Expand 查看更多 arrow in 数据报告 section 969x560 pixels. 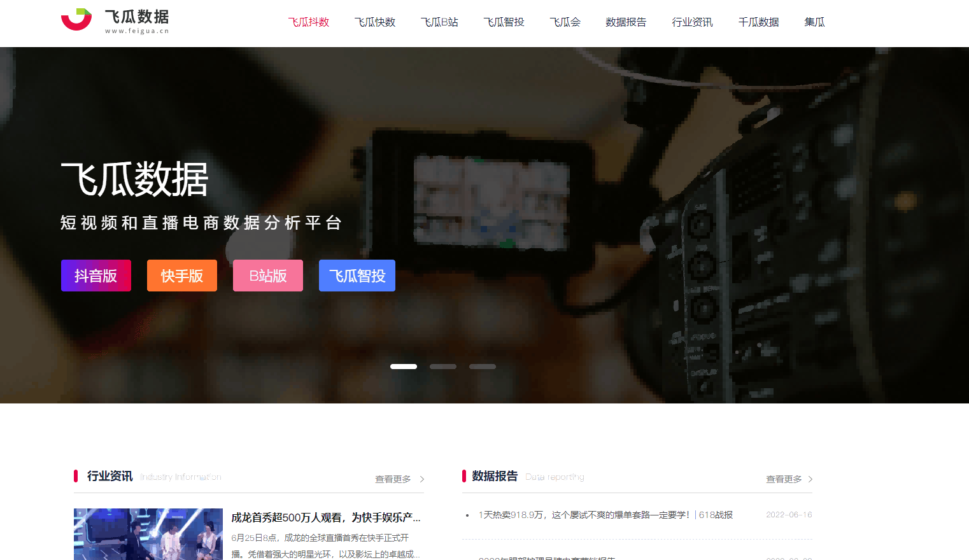tap(810, 479)
